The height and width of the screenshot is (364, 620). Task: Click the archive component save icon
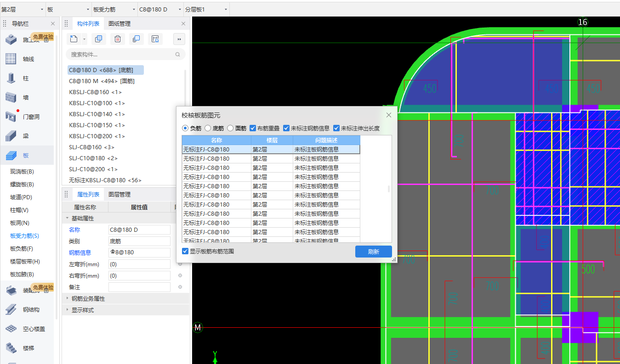pyautogui.click(x=155, y=39)
